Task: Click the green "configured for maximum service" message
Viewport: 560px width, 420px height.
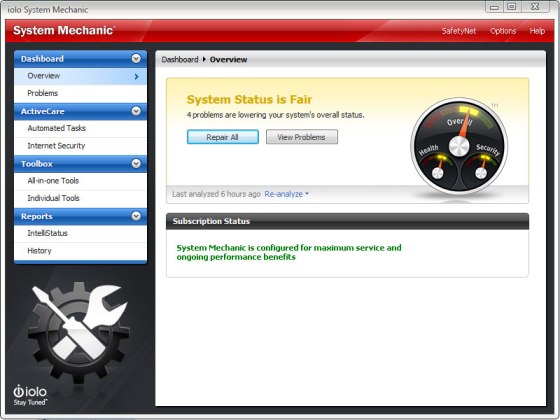Action: [289, 252]
